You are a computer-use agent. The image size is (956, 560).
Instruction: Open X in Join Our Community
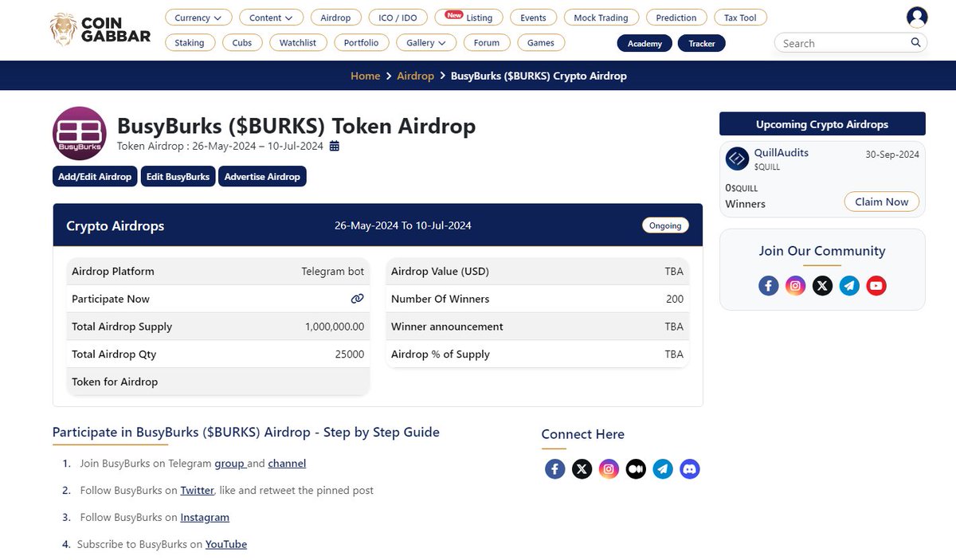(822, 285)
